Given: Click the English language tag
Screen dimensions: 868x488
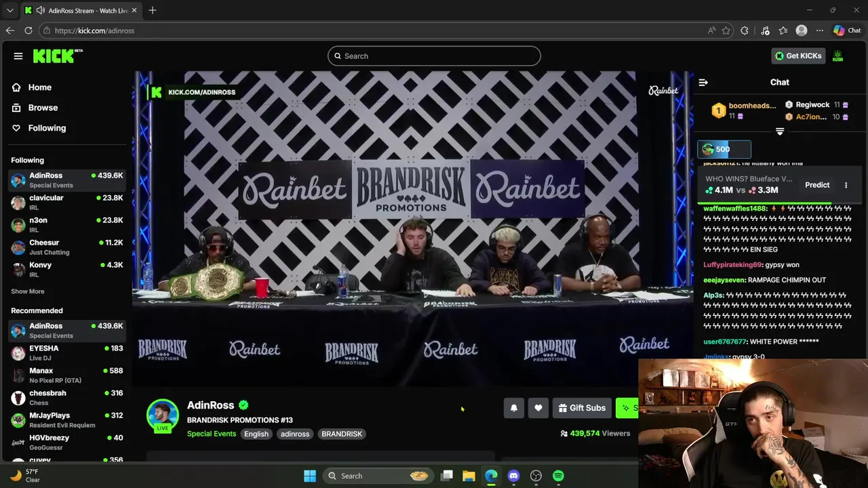Looking at the screenshot, I should [x=256, y=434].
